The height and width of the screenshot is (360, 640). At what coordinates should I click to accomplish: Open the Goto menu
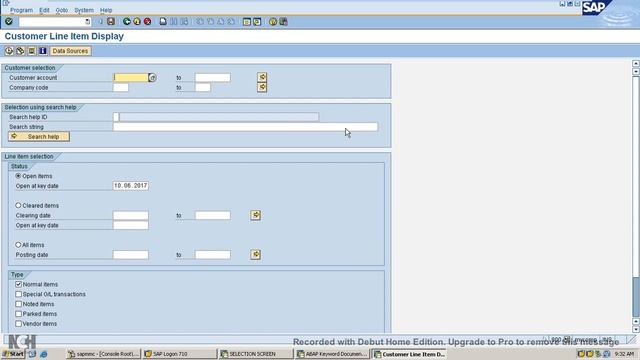[62, 10]
